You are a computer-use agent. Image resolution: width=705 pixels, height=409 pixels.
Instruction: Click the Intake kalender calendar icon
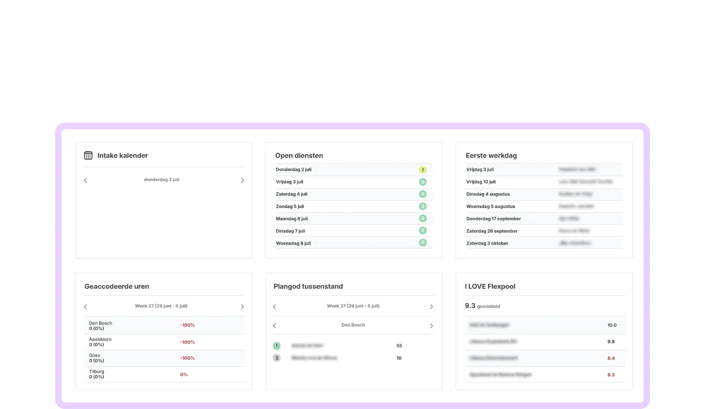click(x=88, y=156)
